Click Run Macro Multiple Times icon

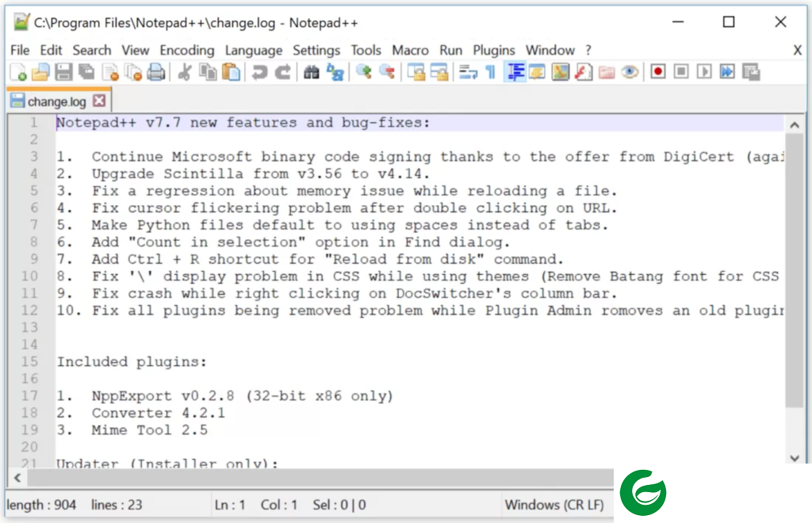(727, 71)
